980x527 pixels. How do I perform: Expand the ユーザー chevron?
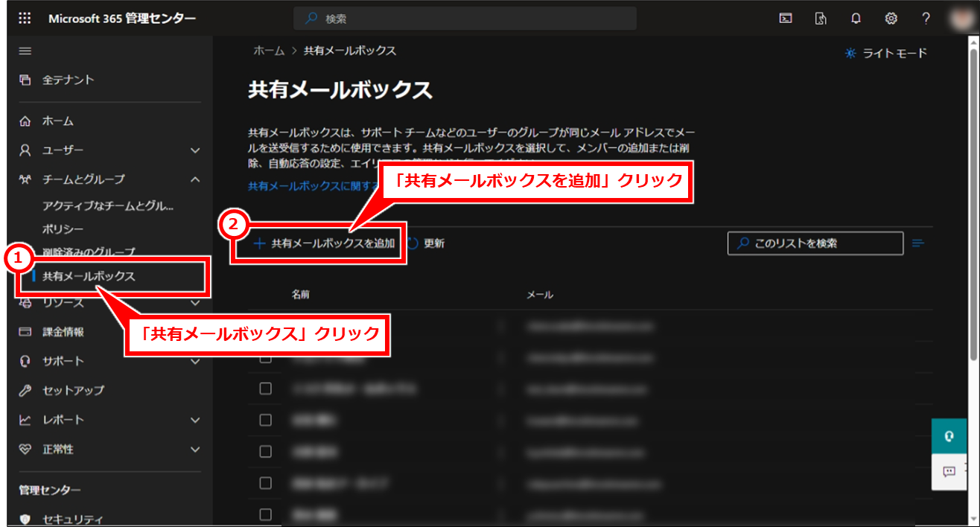click(x=195, y=150)
